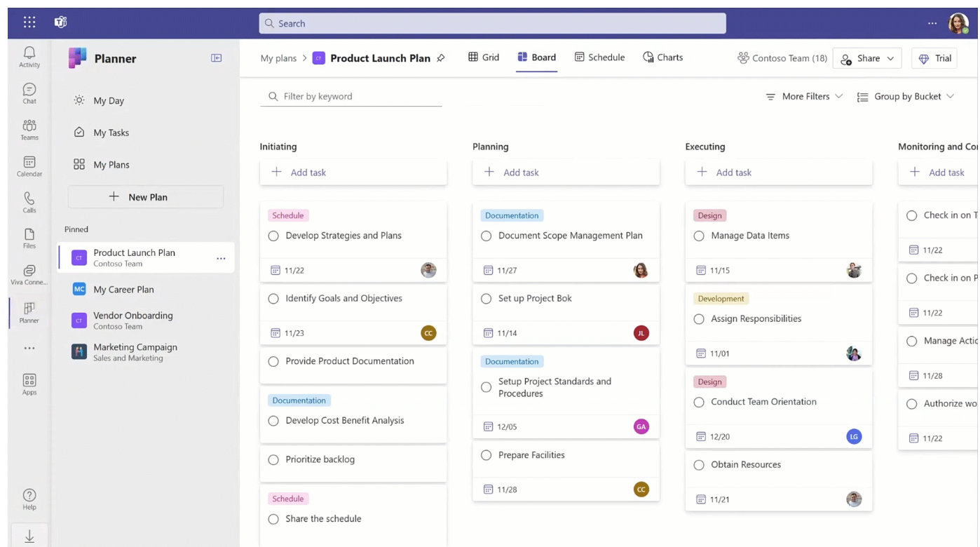This screenshot has width=980, height=547.
Task: Focus the Filter by keyword field
Action: coord(351,97)
